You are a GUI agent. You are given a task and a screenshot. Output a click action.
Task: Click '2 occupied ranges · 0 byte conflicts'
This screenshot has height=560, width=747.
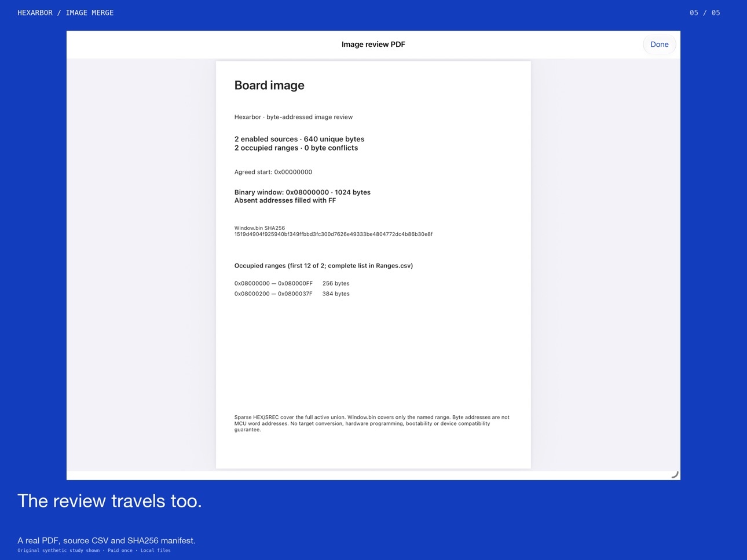click(296, 148)
